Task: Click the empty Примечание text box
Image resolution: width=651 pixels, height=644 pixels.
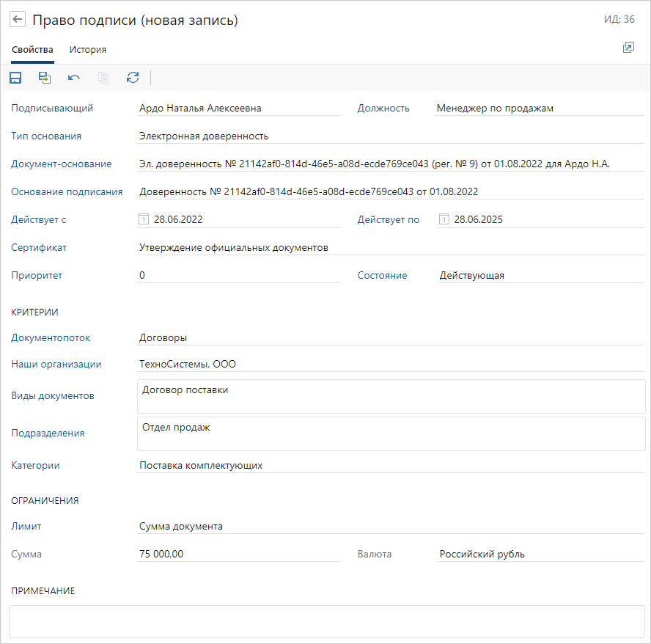Action: pos(325,621)
